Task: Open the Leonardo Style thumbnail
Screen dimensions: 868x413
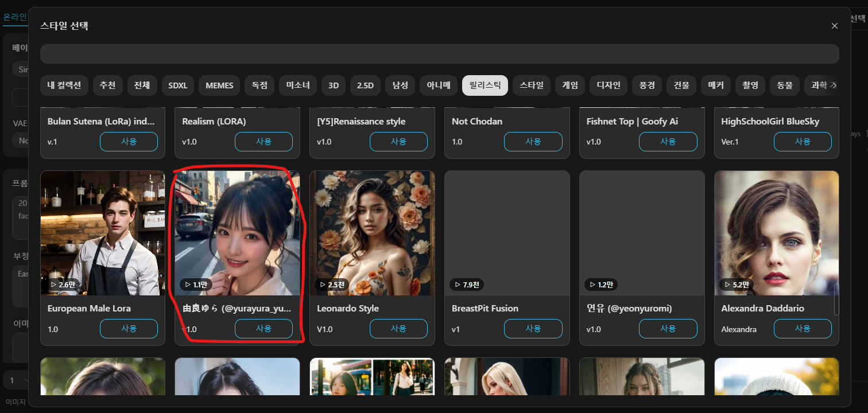Action: [372, 233]
